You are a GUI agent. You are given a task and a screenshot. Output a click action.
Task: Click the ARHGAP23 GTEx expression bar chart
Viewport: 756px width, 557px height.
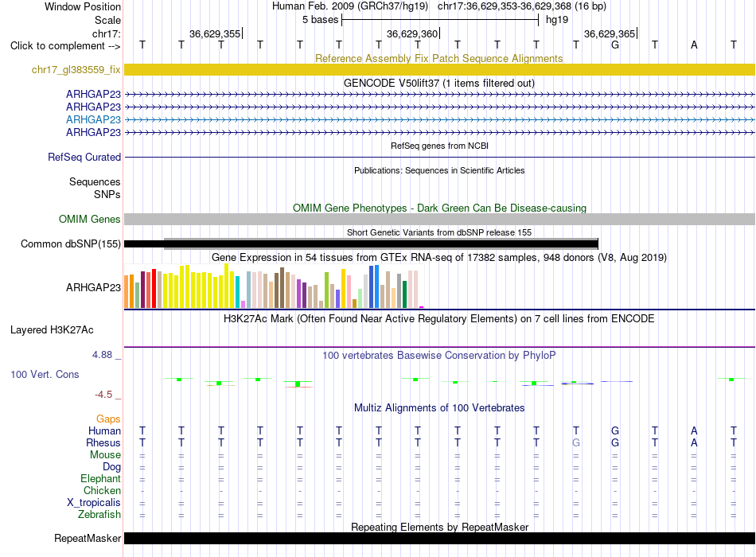pos(274,286)
